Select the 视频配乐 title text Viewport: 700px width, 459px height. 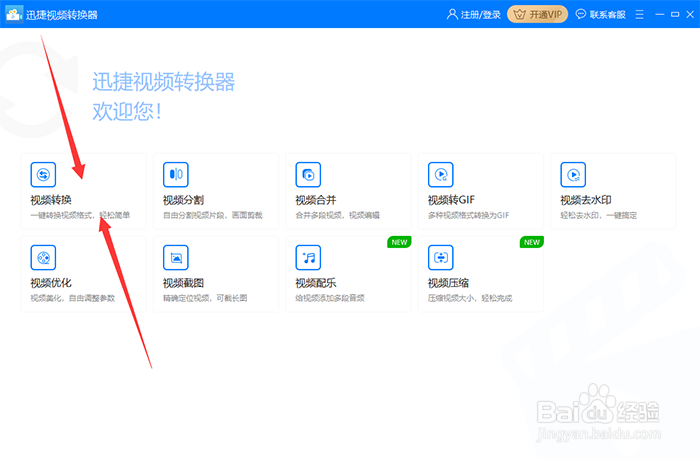point(316,283)
